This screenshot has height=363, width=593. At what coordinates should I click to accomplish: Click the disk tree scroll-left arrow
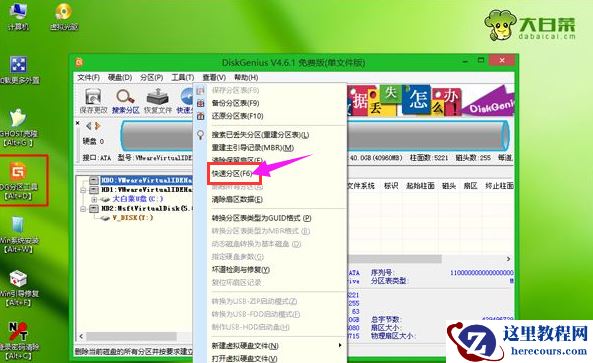pos(81,336)
